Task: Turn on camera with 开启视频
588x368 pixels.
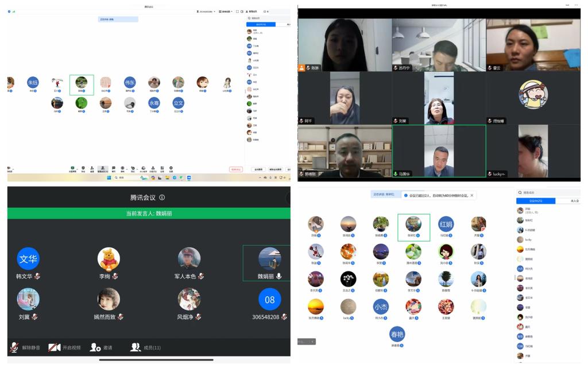Action: click(55, 347)
